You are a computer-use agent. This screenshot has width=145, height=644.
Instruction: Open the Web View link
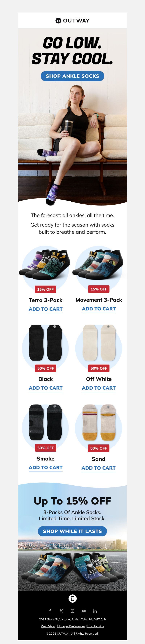click(x=48, y=626)
